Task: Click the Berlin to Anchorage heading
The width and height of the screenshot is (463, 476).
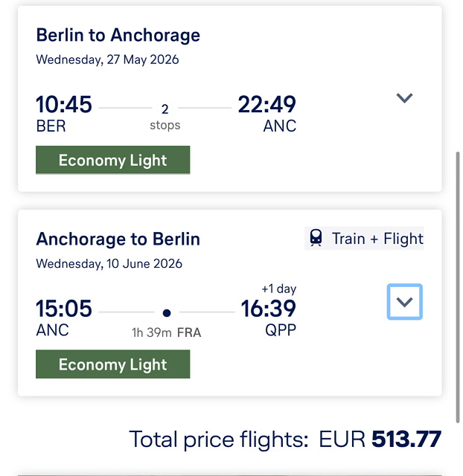Action: [118, 35]
